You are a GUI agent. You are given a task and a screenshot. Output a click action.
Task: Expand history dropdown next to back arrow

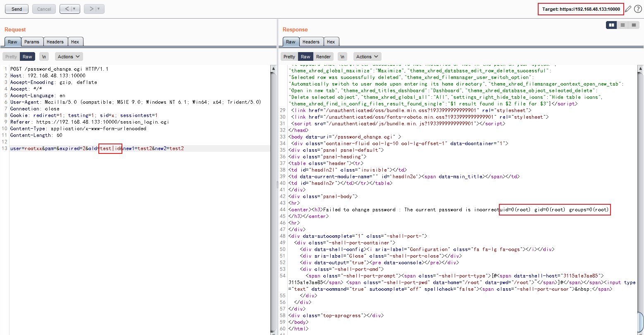tap(75, 9)
